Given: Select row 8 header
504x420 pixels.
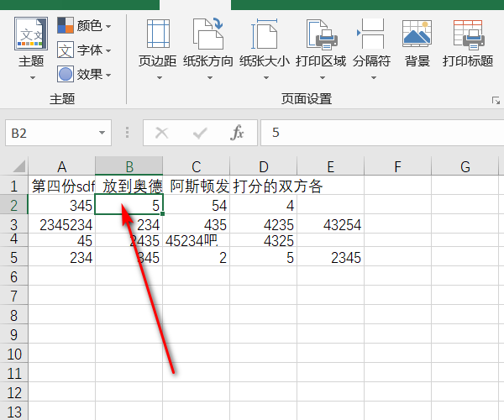Looking at the screenshot, I should (x=13, y=315).
